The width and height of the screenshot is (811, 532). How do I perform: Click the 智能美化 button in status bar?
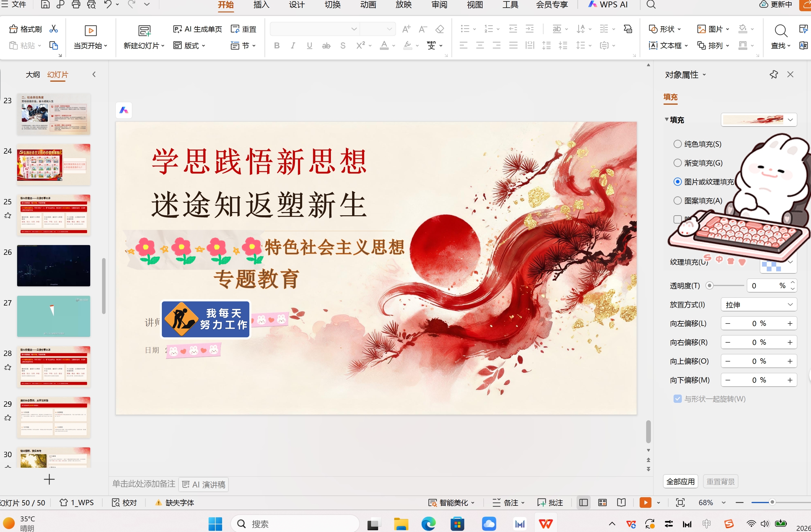click(451, 502)
